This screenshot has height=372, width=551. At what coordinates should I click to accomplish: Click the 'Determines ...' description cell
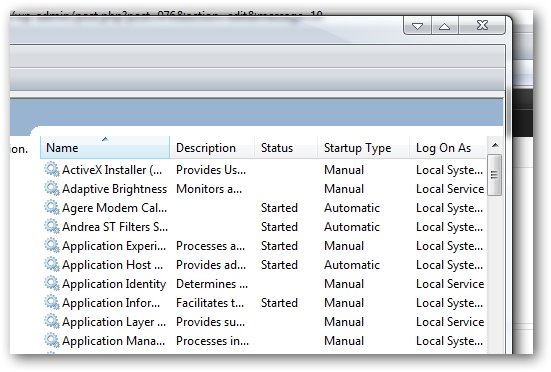click(x=212, y=284)
